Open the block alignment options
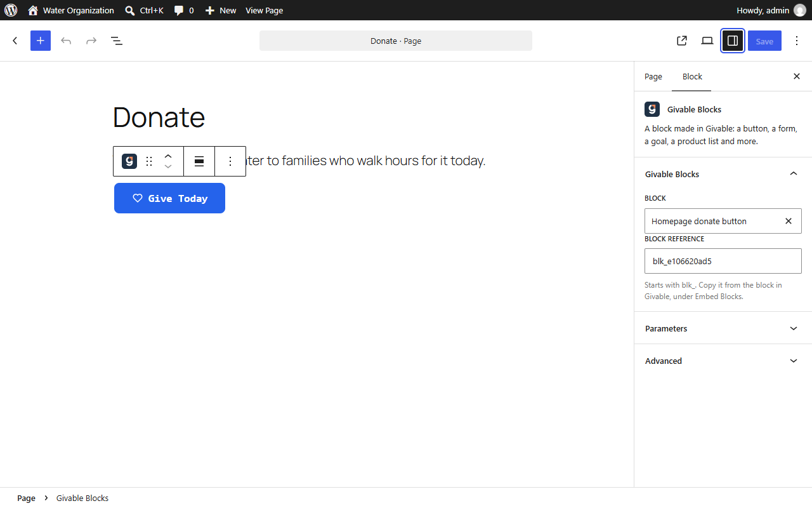Screen dimensions: 812x508 pos(199,161)
